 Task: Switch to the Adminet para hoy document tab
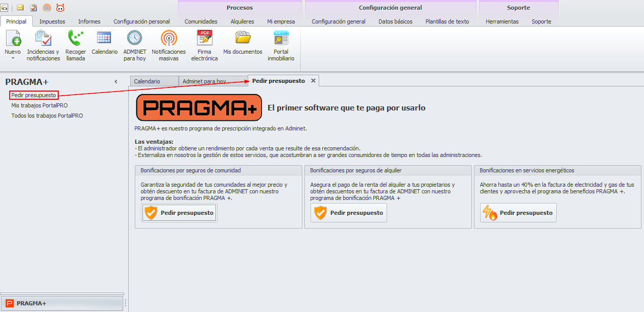213,81
